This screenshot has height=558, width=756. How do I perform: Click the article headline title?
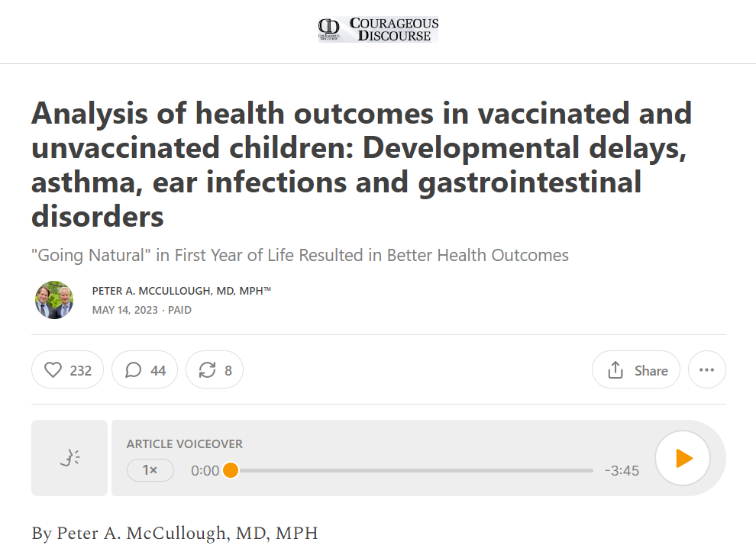coord(361,165)
